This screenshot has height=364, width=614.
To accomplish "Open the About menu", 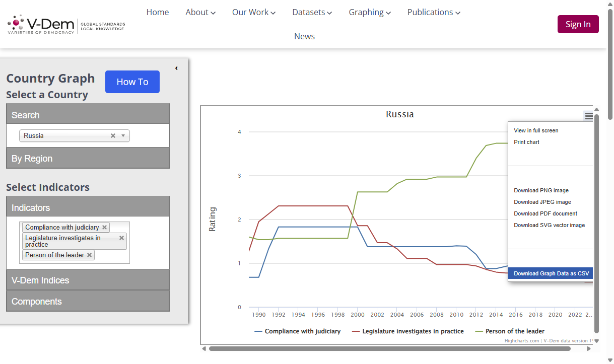I will tap(200, 12).
